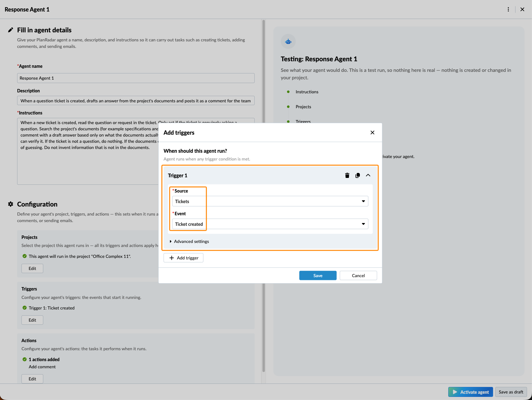Click green check beside Office Complex 11 project

click(25, 256)
